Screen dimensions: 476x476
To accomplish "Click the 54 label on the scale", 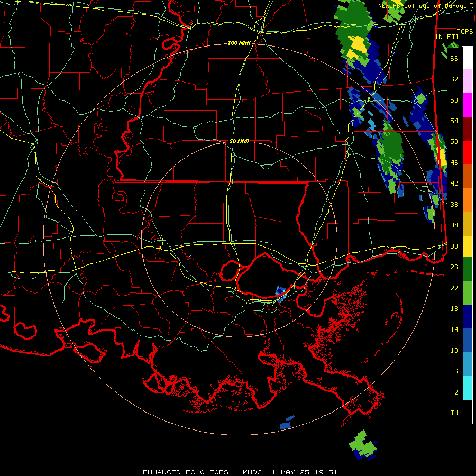I will [x=454, y=121].
